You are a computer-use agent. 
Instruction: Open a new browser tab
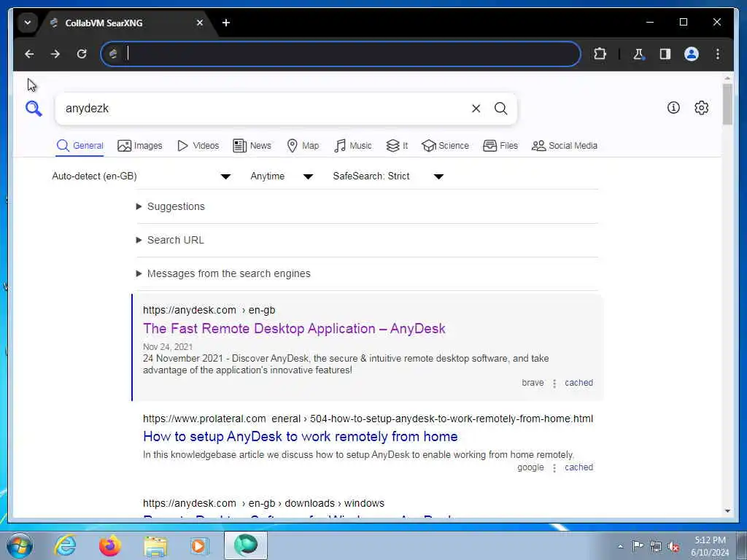[x=226, y=23]
